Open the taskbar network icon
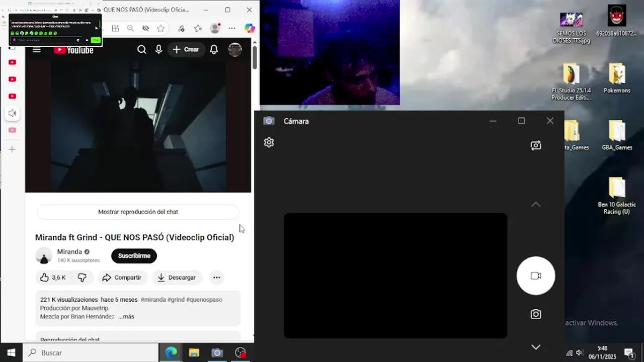The height and width of the screenshot is (362, 644). [x=569, y=353]
